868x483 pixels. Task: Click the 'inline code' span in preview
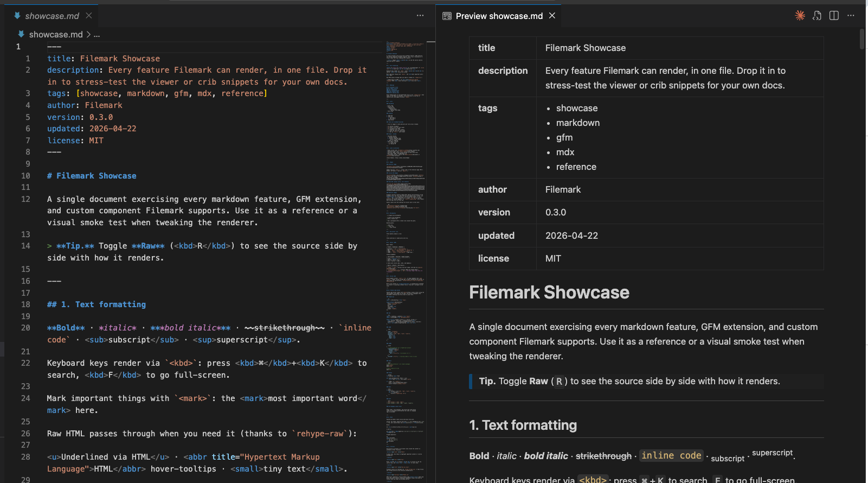(671, 456)
